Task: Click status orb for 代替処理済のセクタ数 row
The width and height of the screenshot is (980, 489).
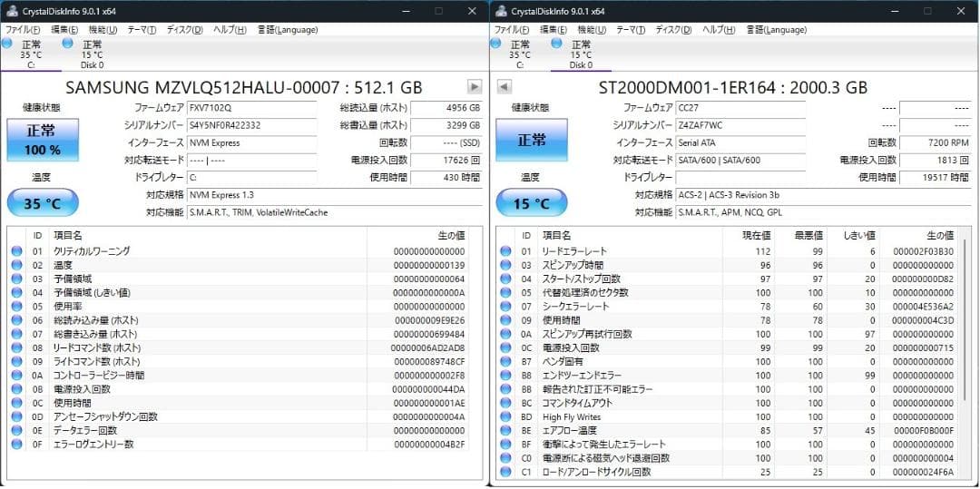Action: pyautogui.click(x=505, y=292)
